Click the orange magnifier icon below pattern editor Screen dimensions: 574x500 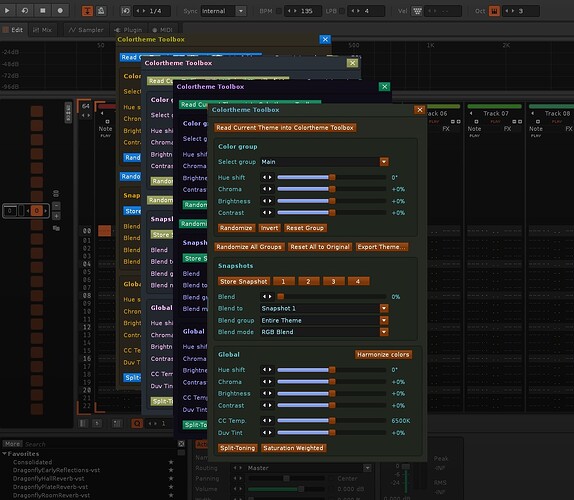[x=137, y=423]
